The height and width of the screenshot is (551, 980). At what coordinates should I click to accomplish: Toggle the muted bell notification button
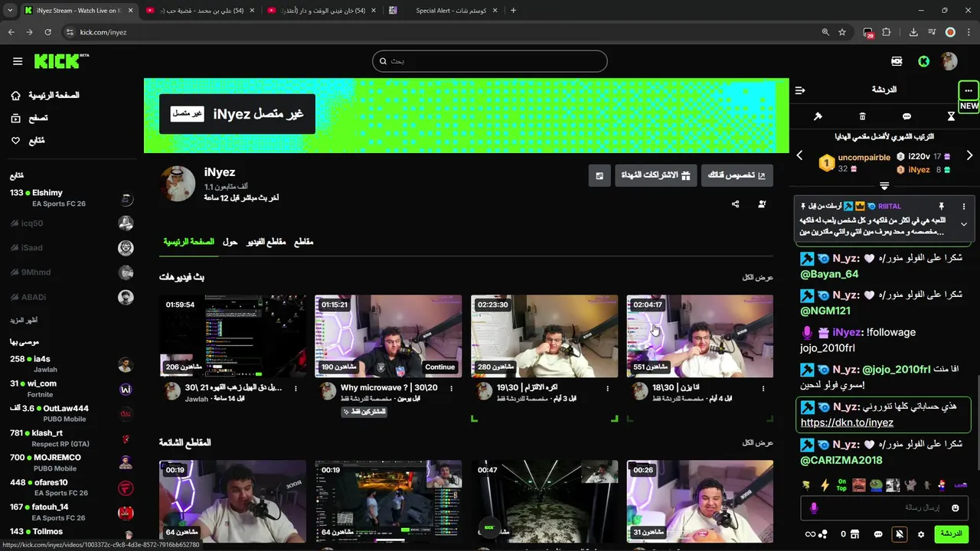tap(900, 534)
